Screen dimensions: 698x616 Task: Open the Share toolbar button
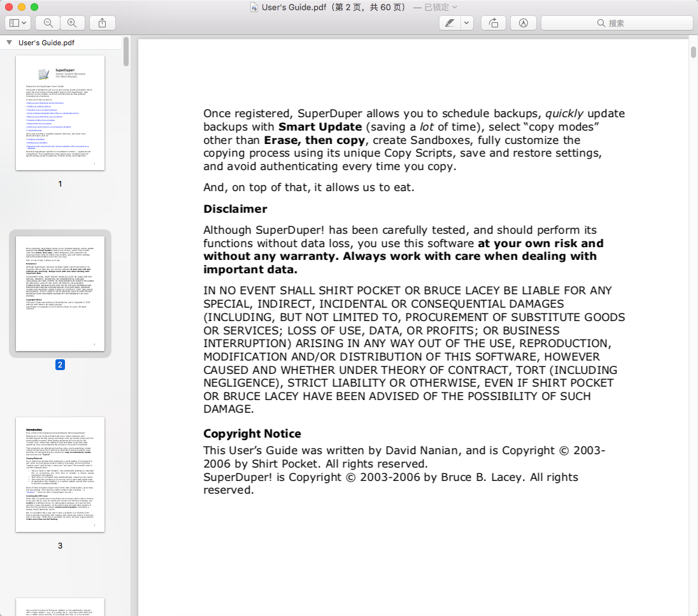(x=103, y=23)
